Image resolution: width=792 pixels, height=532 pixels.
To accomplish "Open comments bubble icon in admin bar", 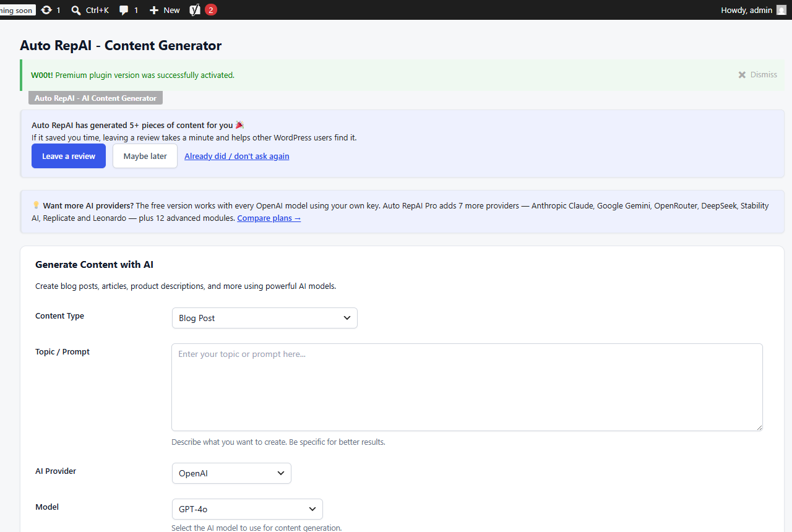I will pyautogui.click(x=124, y=11).
